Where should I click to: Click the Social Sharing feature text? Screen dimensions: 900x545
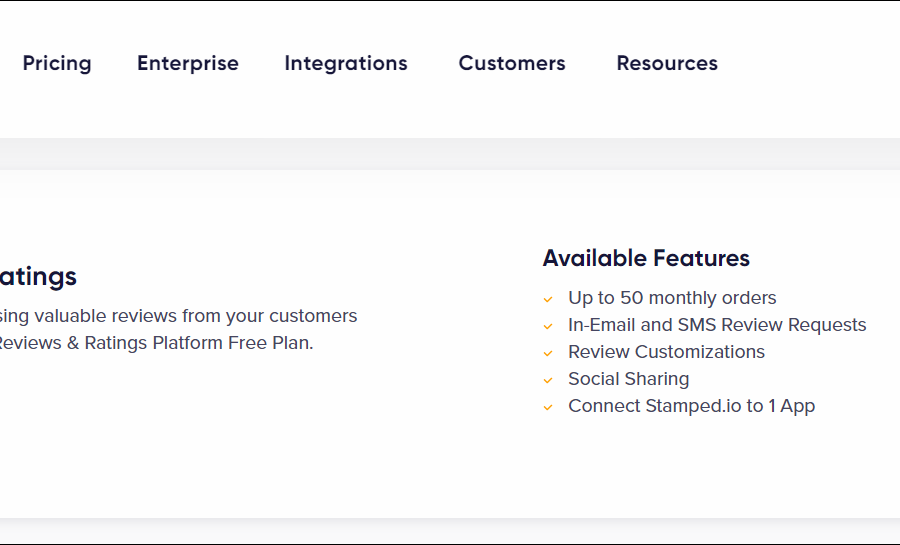[x=628, y=379]
